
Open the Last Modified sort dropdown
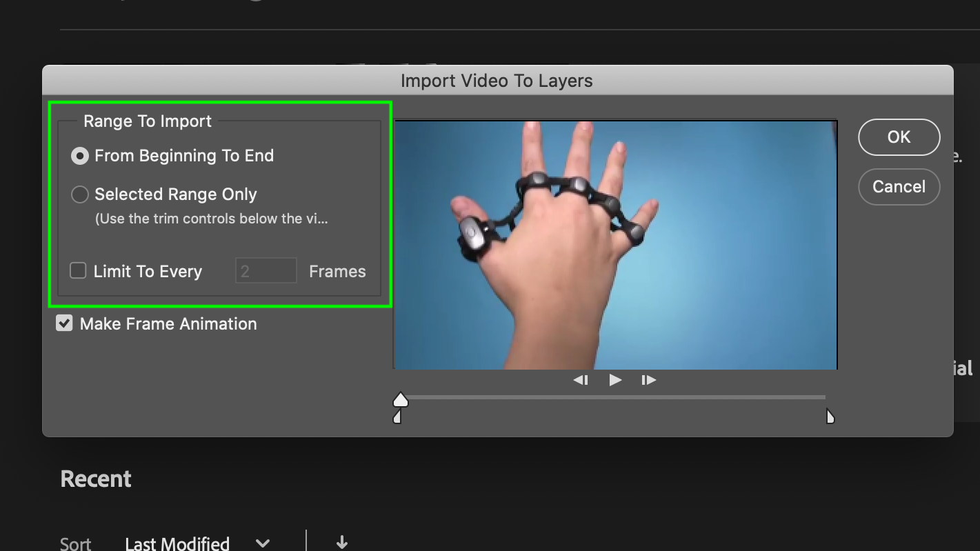point(177,542)
